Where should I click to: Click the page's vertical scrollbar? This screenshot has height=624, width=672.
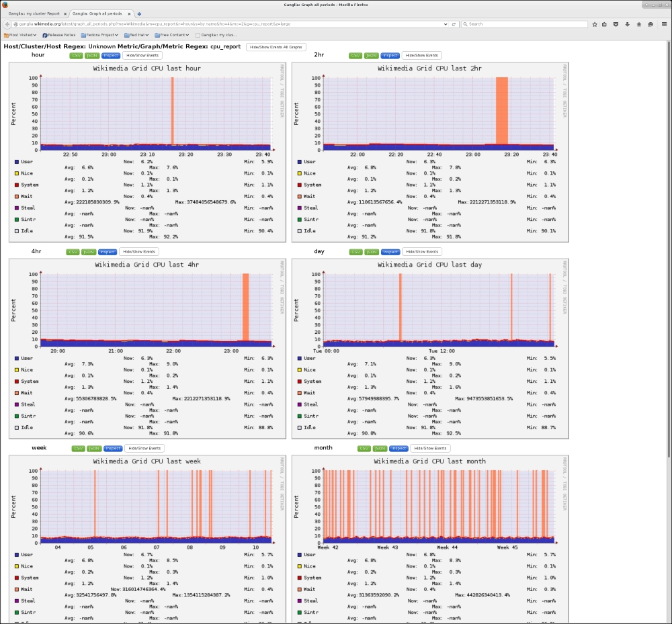pos(669,249)
